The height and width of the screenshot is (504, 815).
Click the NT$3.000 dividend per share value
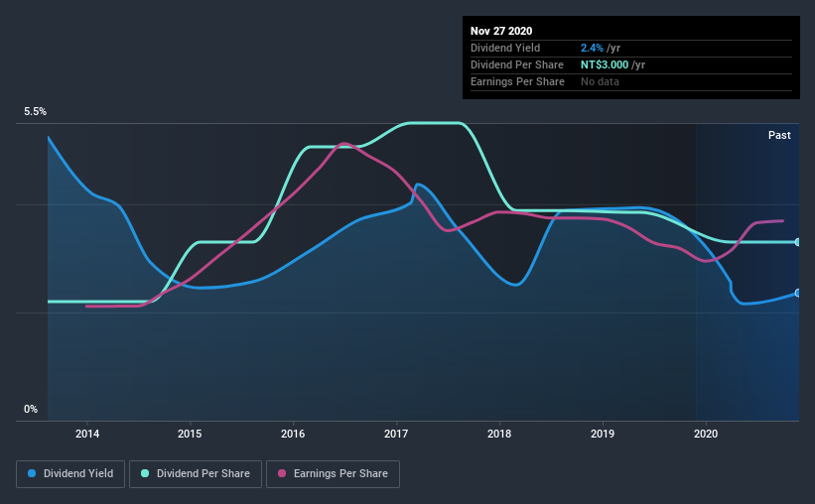click(605, 64)
